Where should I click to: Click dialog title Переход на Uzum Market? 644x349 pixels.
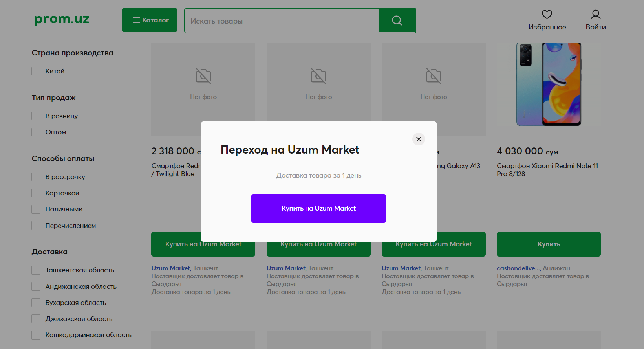coord(290,150)
